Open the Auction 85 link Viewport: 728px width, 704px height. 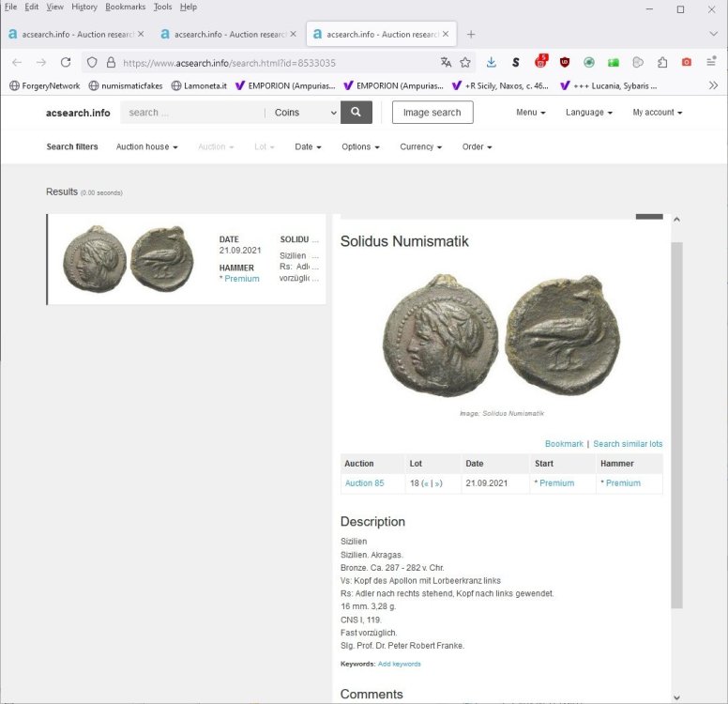coord(364,483)
